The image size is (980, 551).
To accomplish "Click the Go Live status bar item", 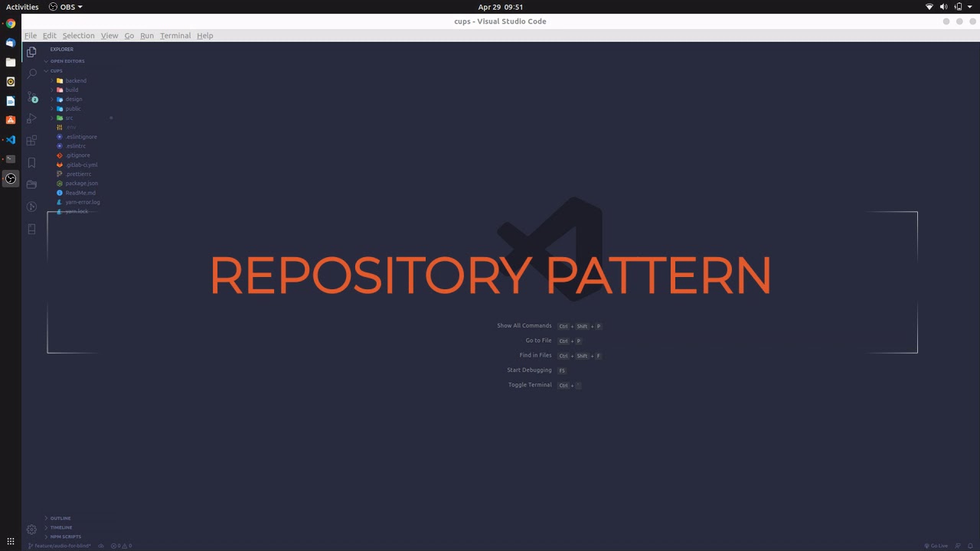I will (936, 546).
